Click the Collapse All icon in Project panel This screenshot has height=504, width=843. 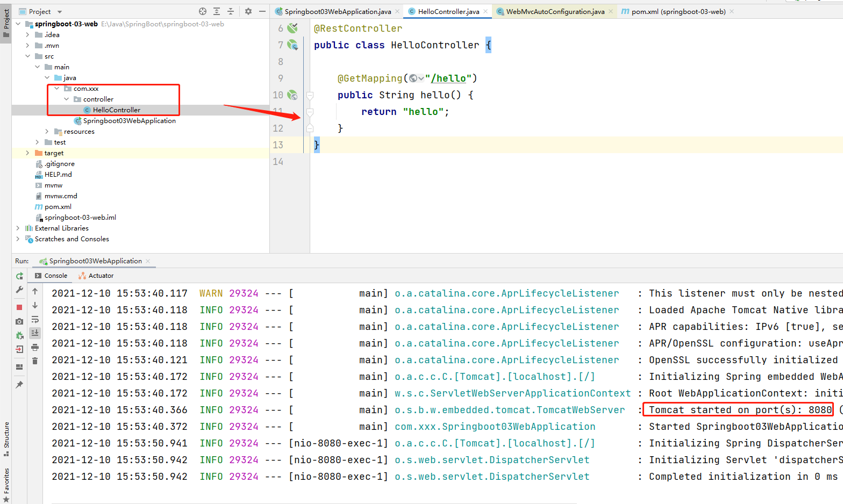coord(231,11)
